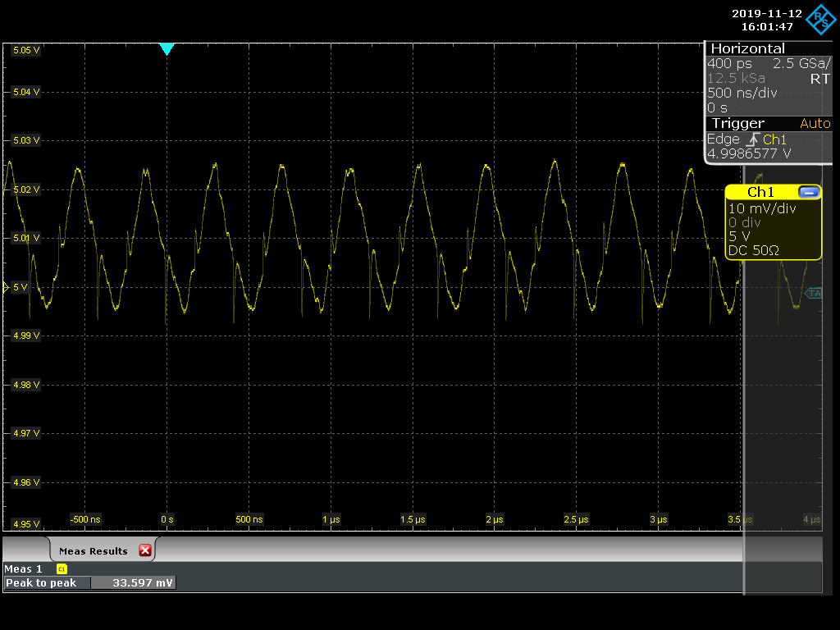Screen dimensions: 840x630
Task: Click the -500 ns time axis label
Action: [85, 519]
